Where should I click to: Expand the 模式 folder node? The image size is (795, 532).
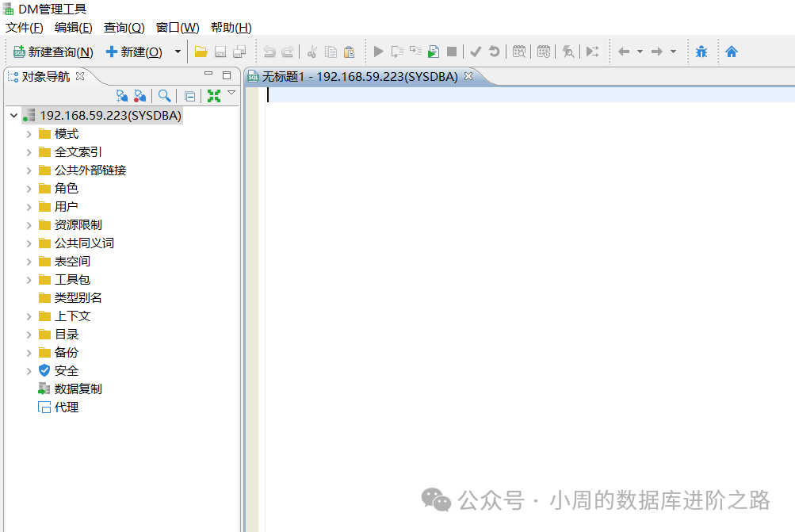pos(29,135)
